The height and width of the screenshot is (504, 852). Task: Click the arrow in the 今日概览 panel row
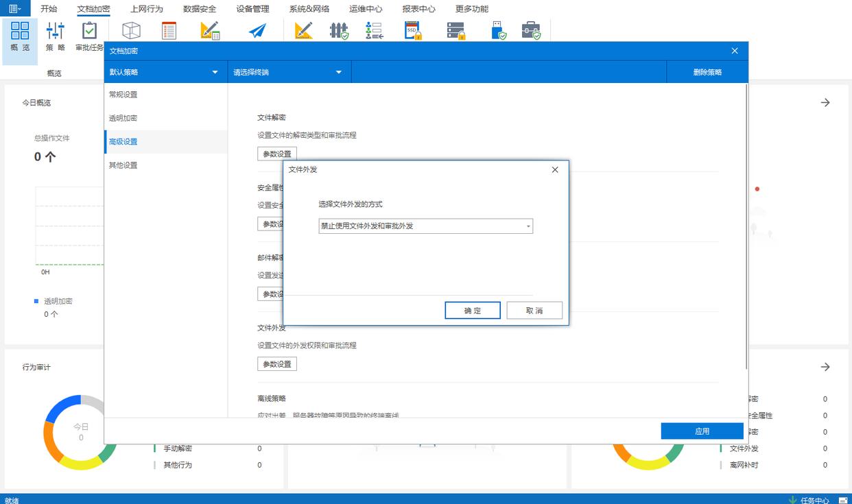(x=825, y=102)
